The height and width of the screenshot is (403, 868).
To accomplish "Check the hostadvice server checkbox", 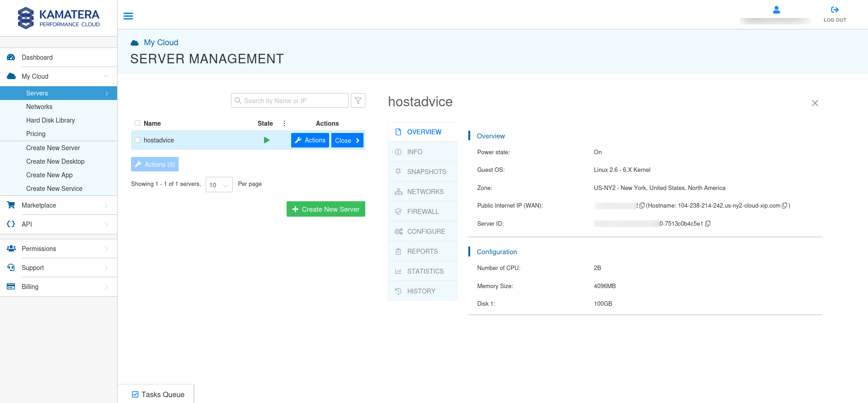I will tap(137, 140).
